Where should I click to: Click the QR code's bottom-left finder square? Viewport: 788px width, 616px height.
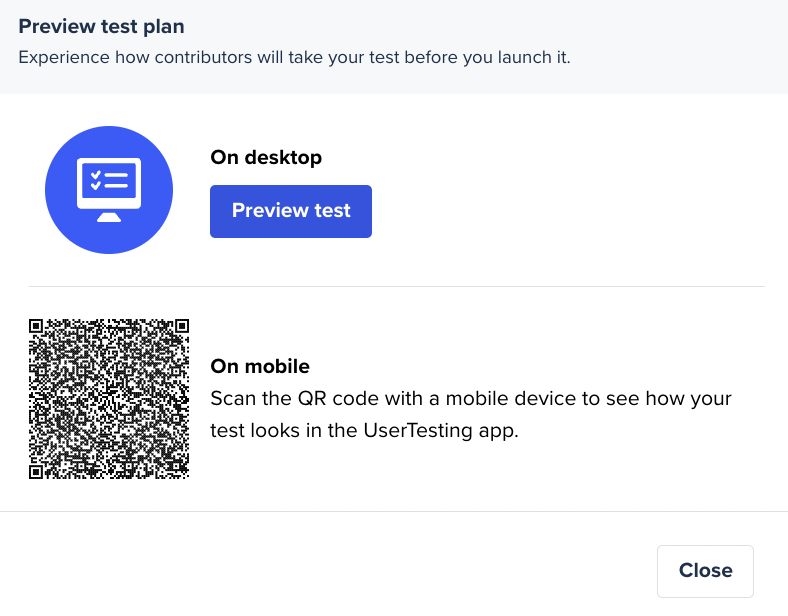tap(35, 472)
